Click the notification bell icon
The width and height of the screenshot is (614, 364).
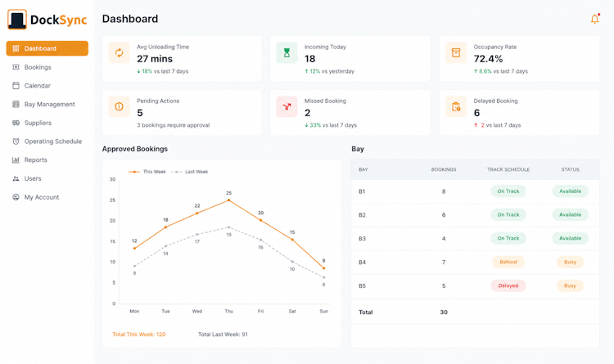[595, 19]
